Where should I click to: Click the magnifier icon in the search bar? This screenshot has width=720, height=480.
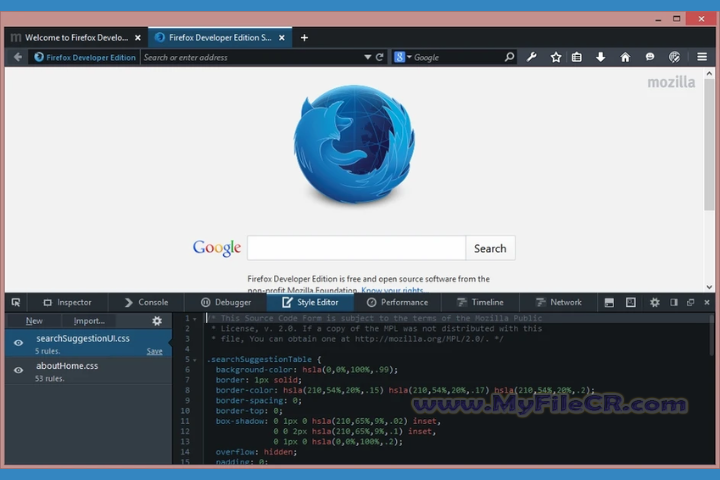[x=509, y=57]
